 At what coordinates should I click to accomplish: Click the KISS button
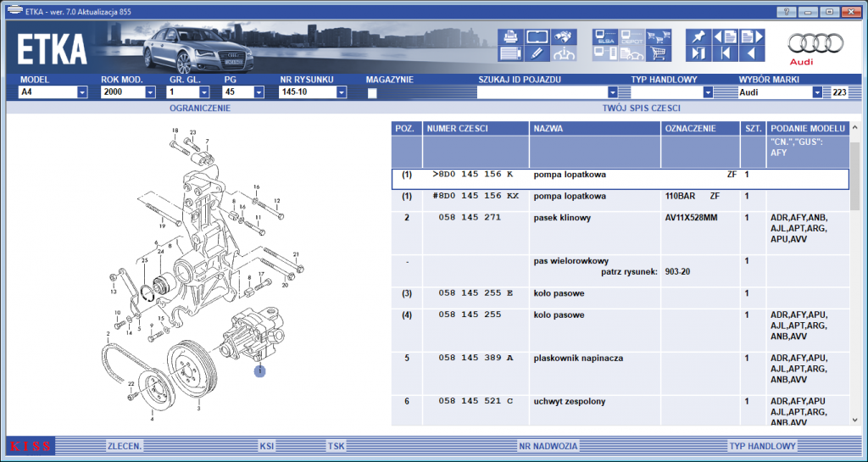pos(31,446)
